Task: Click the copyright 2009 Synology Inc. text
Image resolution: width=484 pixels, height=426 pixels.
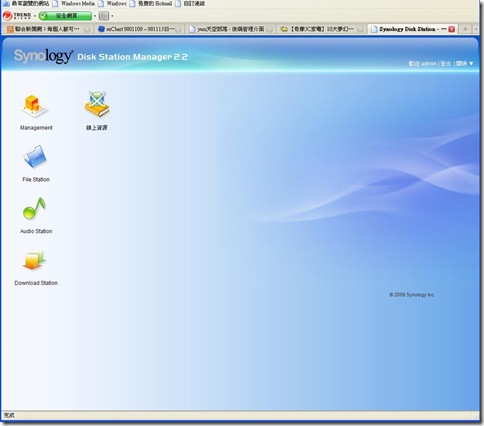Action: coord(412,295)
